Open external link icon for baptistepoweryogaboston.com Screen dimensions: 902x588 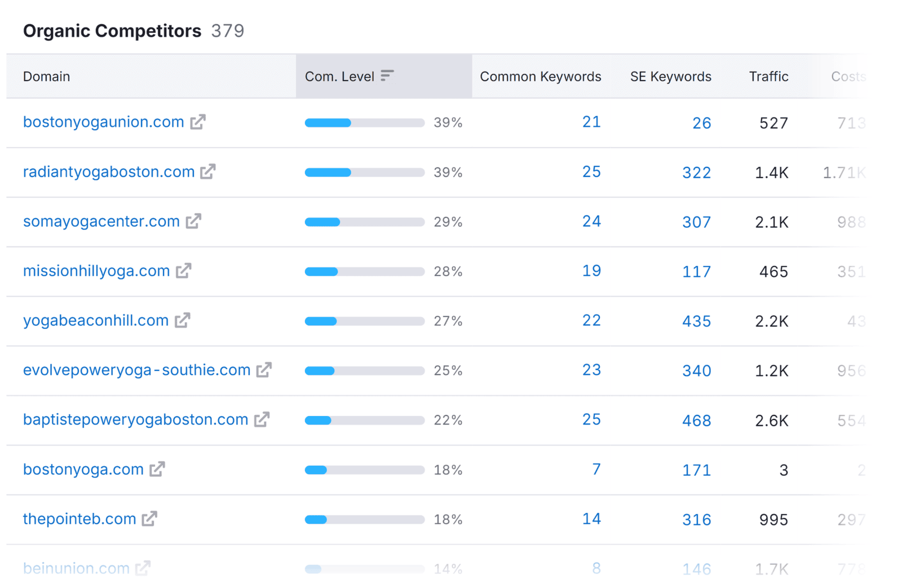point(261,420)
